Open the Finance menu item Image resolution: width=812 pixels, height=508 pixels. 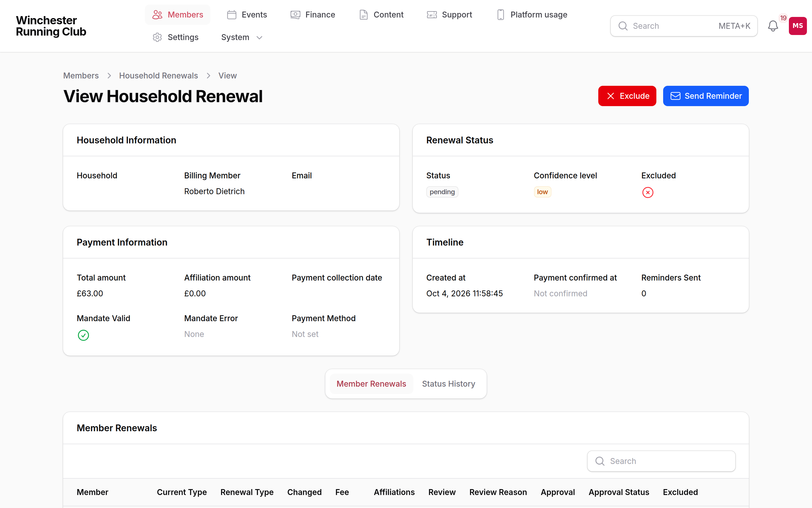coord(313,15)
